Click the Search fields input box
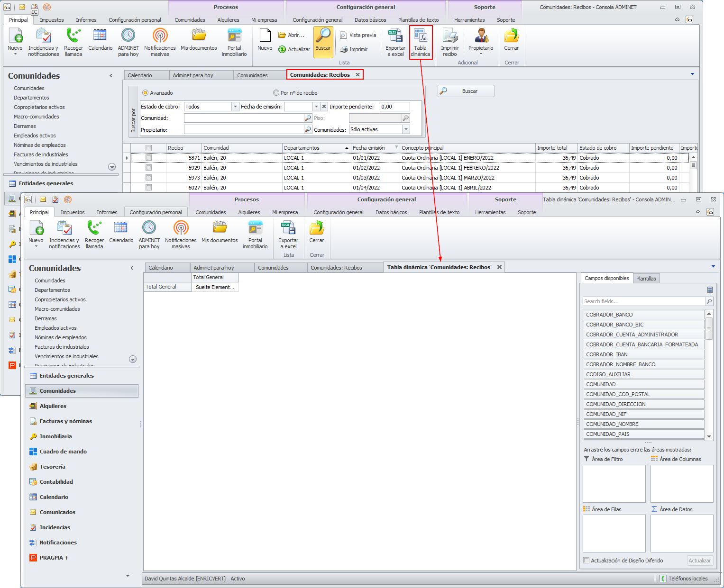 coord(643,301)
